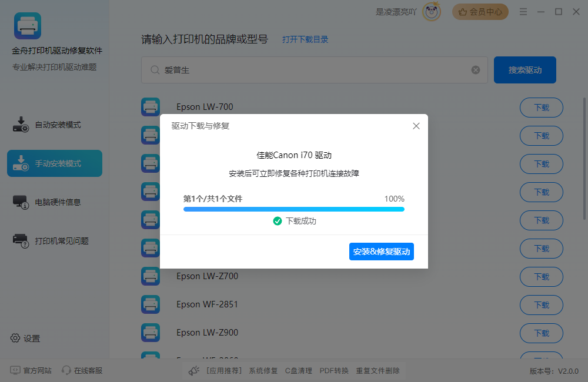588x382 pixels.
Task: Open 打开下载目录 link
Action: tap(305, 39)
